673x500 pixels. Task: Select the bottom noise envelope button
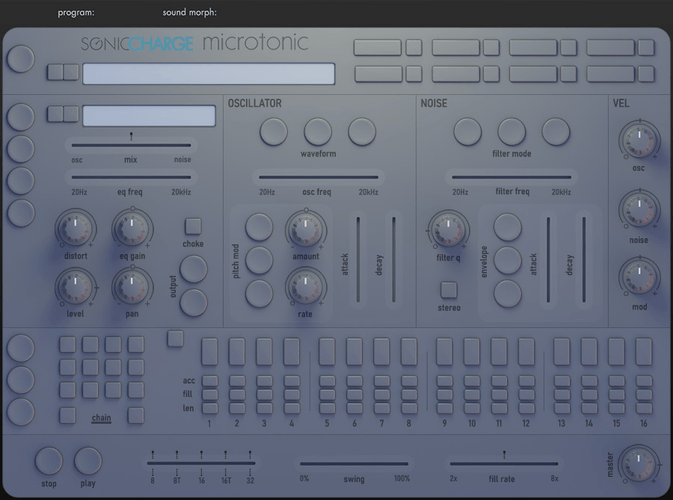click(x=507, y=294)
